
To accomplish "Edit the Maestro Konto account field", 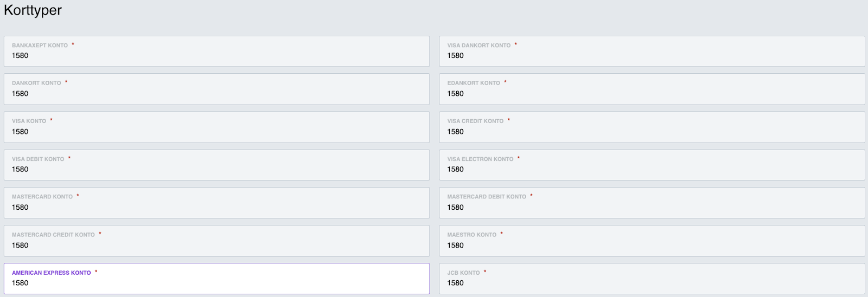I will click(652, 241).
